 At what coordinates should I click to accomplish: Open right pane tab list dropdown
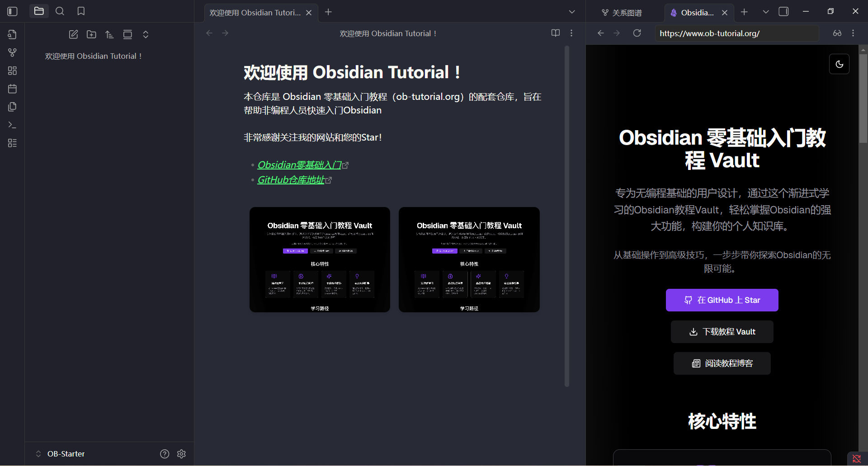pos(765,12)
